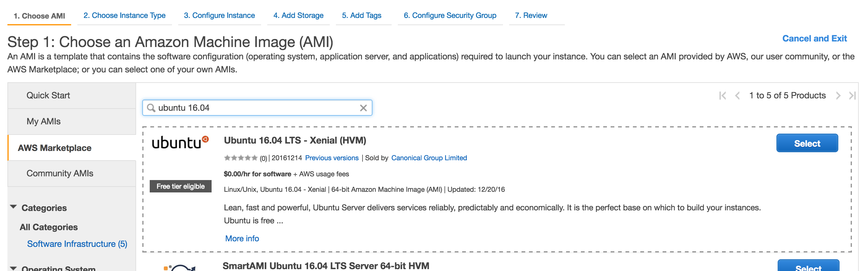
Task: Collapse the Operating System section
Action: coord(14,268)
